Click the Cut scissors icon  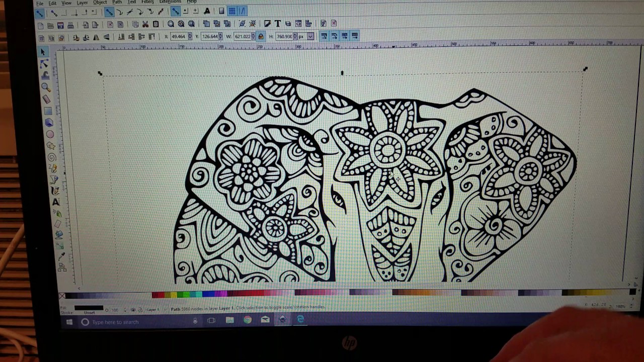(x=145, y=24)
